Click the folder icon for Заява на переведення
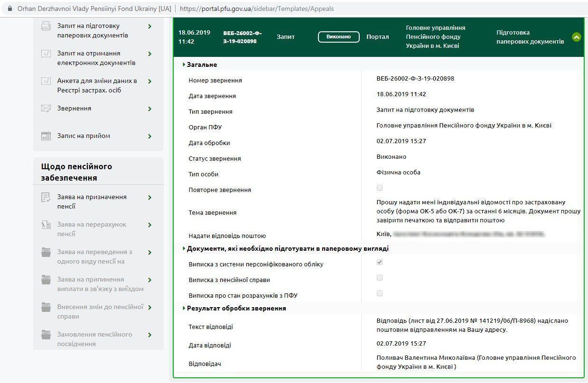The width and height of the screenshot is (588, 383). 46,252
